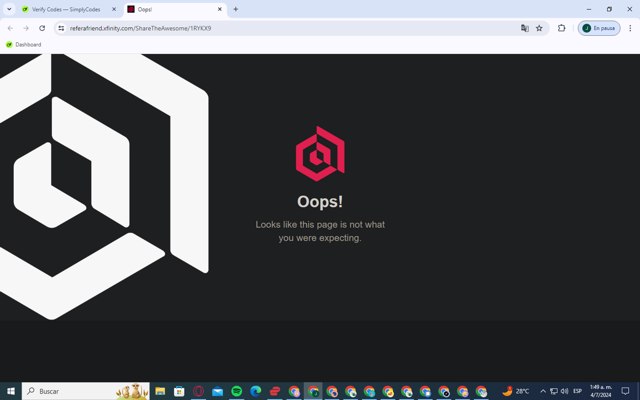Launch Microsoft Edge from taskbar
The image size is (640, 400).
coord(256,391)
